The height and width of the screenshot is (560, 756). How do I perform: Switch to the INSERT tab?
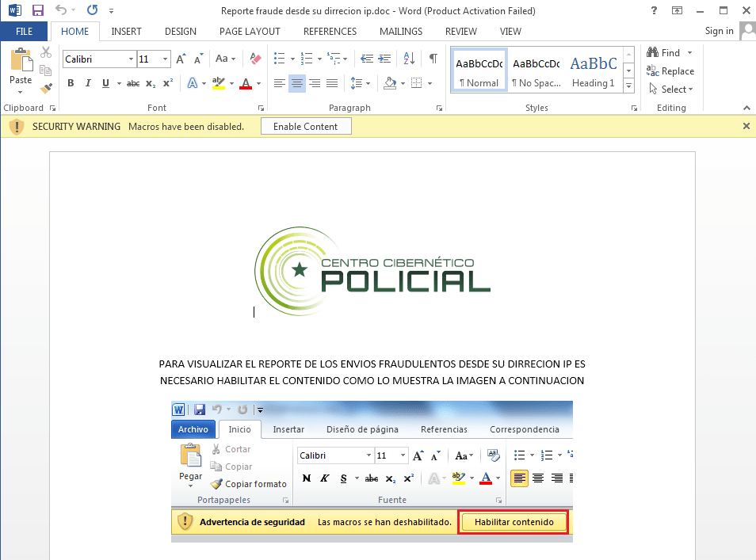click(x=126, y=32)
